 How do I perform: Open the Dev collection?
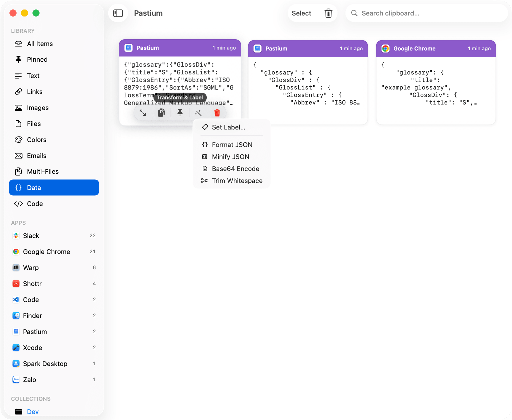(x=54, y=411)
